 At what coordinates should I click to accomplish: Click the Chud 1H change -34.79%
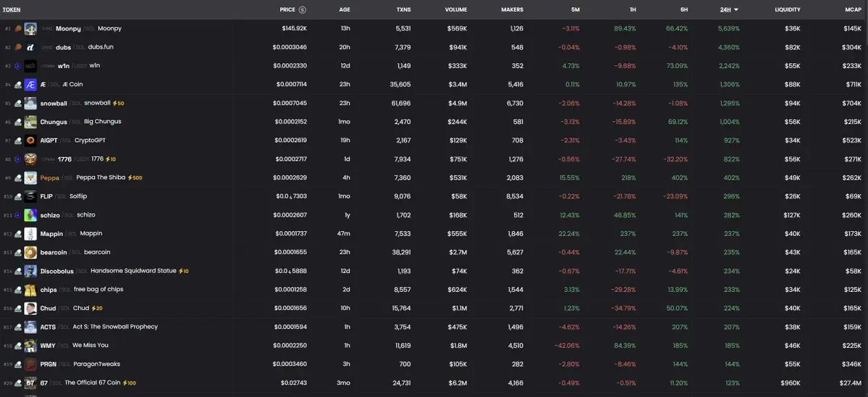click(625, 309)
